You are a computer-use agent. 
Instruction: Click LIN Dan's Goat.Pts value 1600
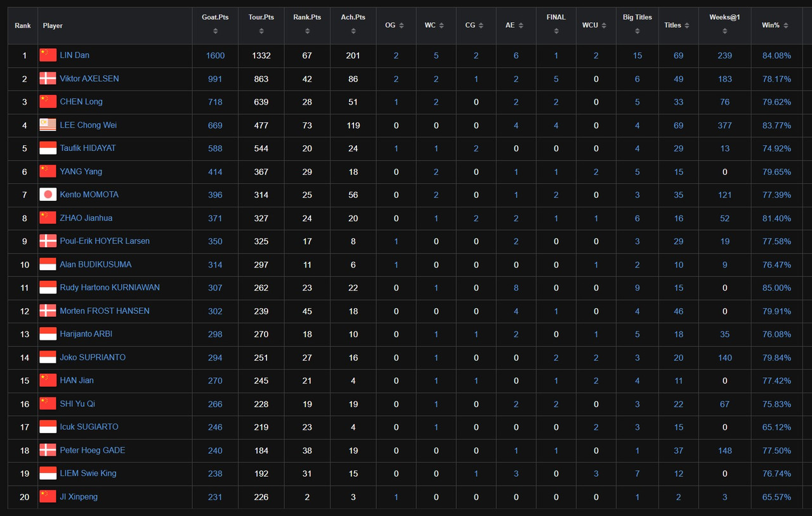(215, 56)
